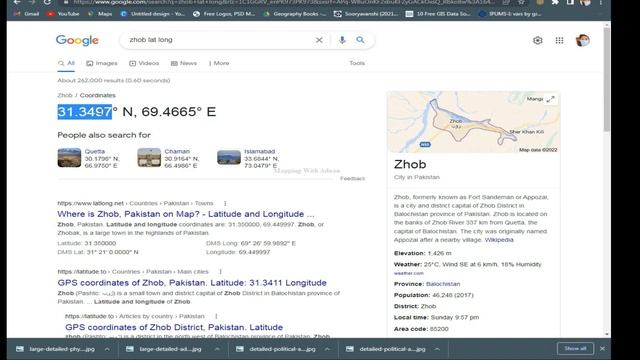Open the weather.com source link

[409, 273]
